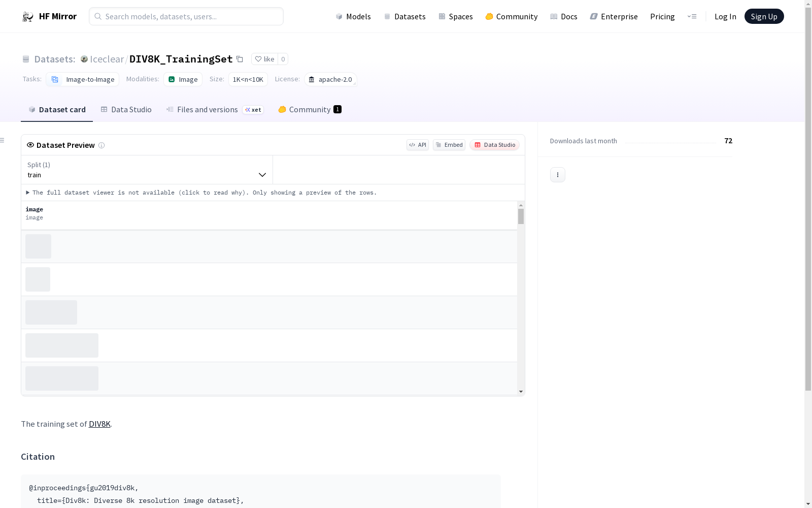This screenshot has width=812, height=508.
Task: Focus the search models input field
Action: click(186, 16)
